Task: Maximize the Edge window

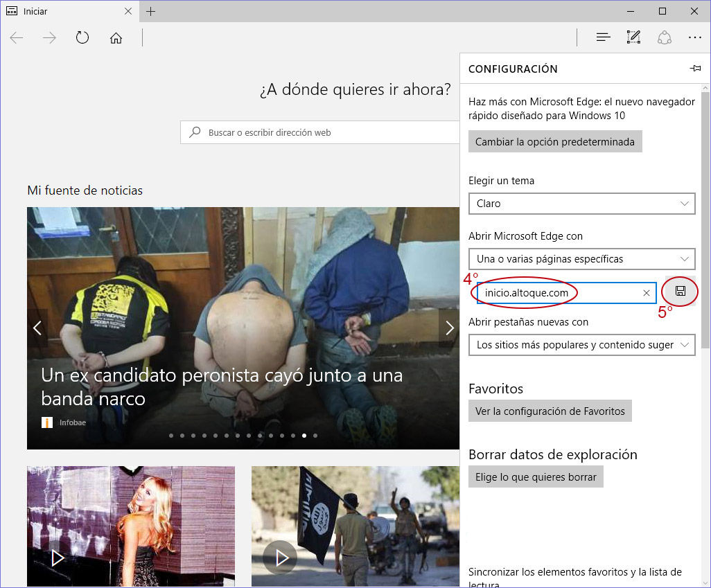Action: click(x=662, y=11)
